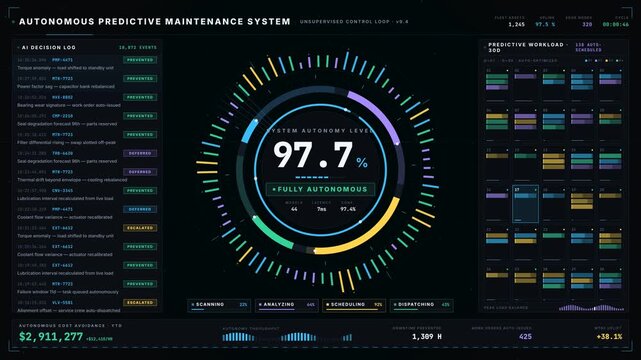The image size is (641, 360).
Task: Select the ANALYZING stage tab
Action: 287,306
